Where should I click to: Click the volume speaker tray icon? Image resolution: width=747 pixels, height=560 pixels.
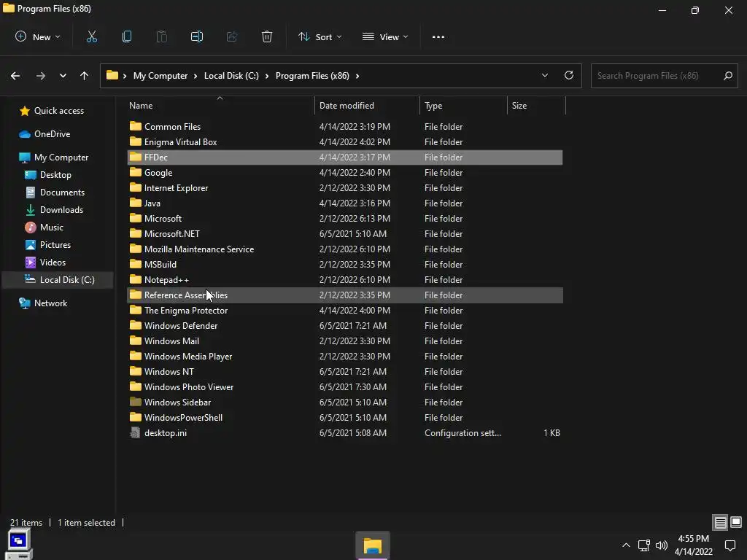(x=662, y=545)
